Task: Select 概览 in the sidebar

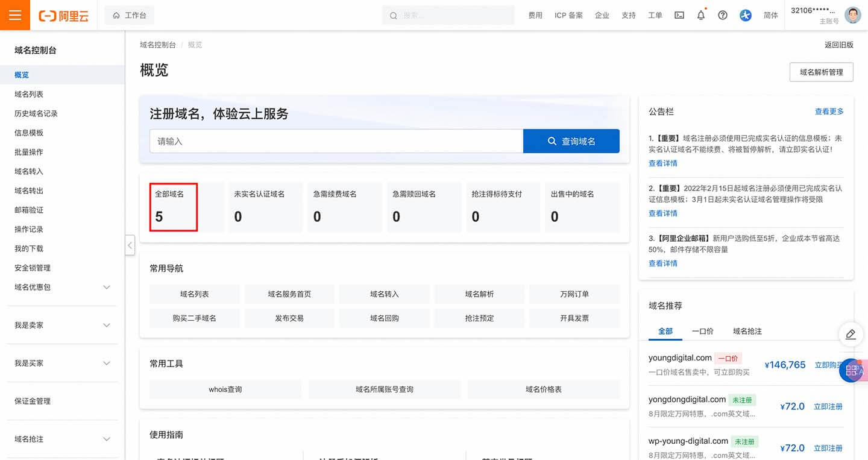Action: click(62, 75)
